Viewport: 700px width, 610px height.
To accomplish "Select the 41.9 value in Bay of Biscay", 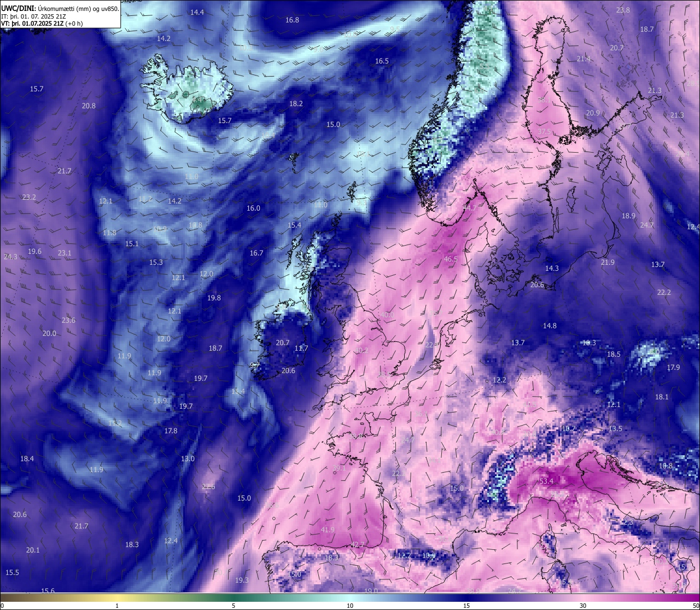I will [328, 530].
